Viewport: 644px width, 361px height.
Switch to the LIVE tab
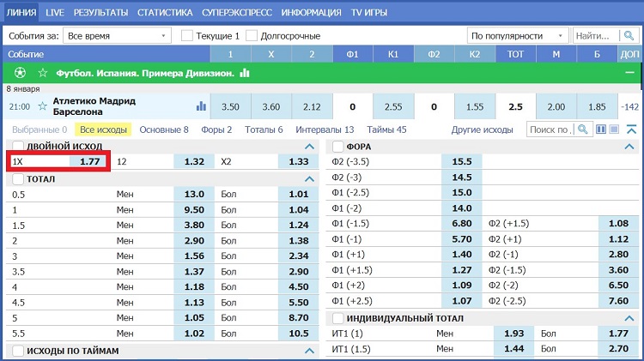pyautogui.click(x=55, y=13)
